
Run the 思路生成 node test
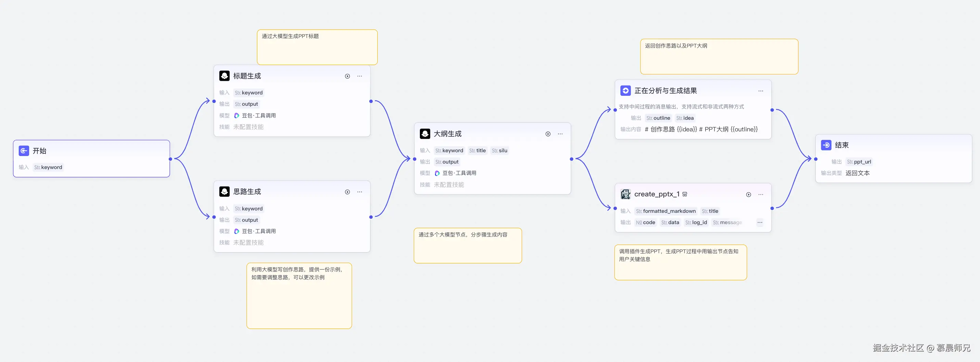[x=347, y=192]
